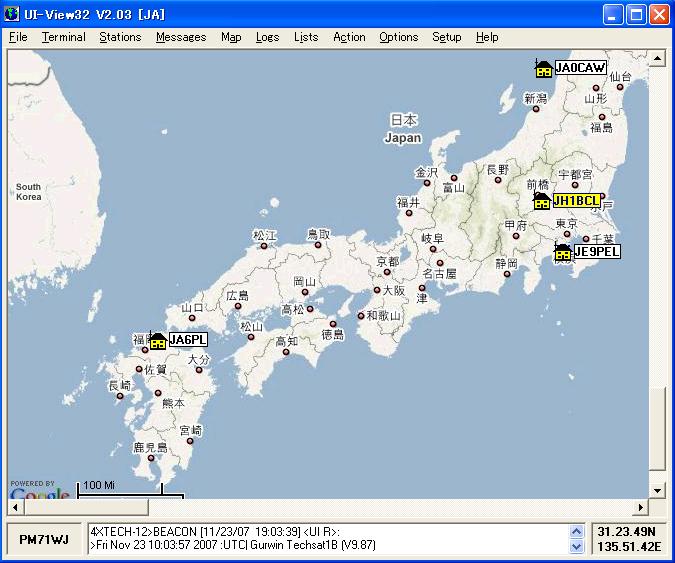The image size is (675, 563).
Task: Select the JA6PL station house icon
Action: (157, 341)
